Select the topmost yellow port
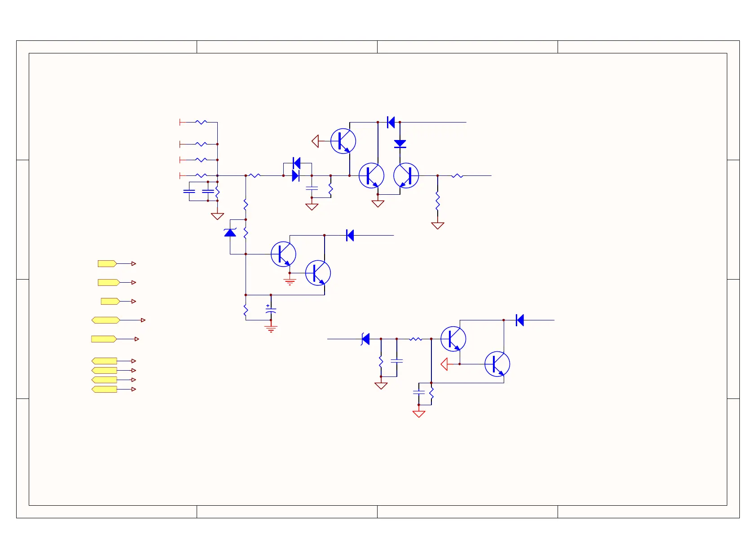 (x=107, y=263)
